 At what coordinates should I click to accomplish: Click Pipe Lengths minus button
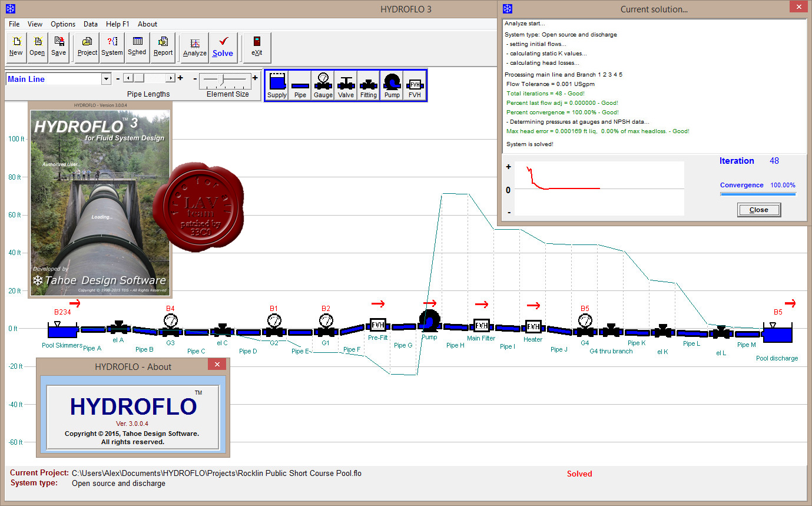118,78
